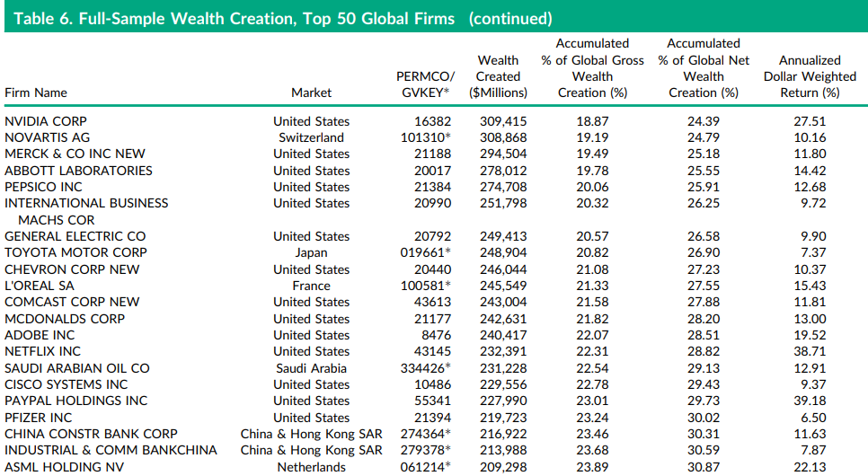The width and height of the screenshot is (868, 476).
Task: Click CHINA CONSTR BANK CORP name
Action: click(91, 434)
